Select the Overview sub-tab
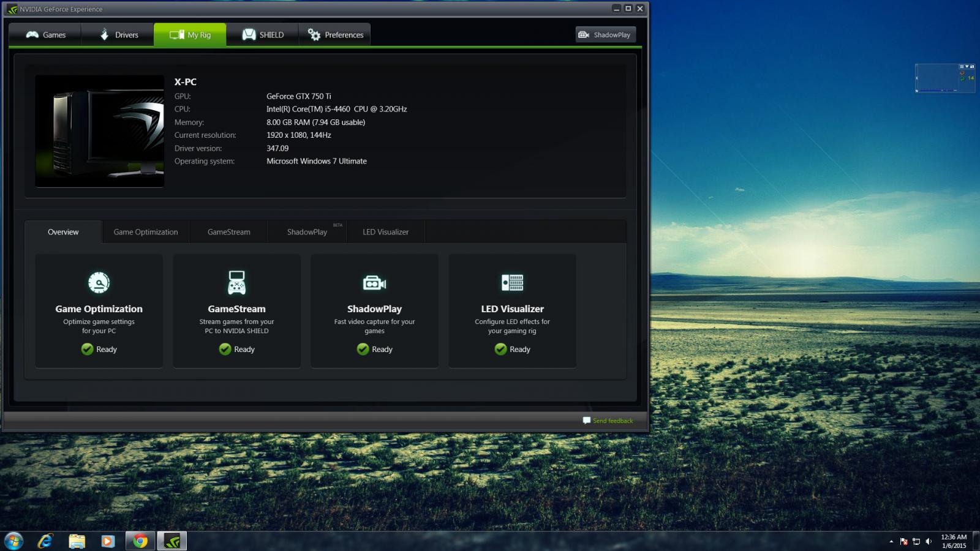Image resolution: width=980 pixels, height=551 pixels. tap(63, 232)
